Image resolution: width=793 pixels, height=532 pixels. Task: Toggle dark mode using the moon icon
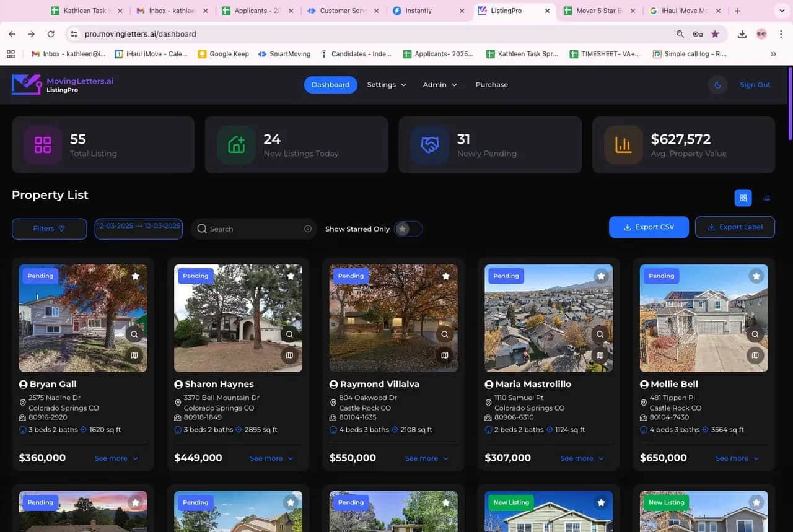717,85
